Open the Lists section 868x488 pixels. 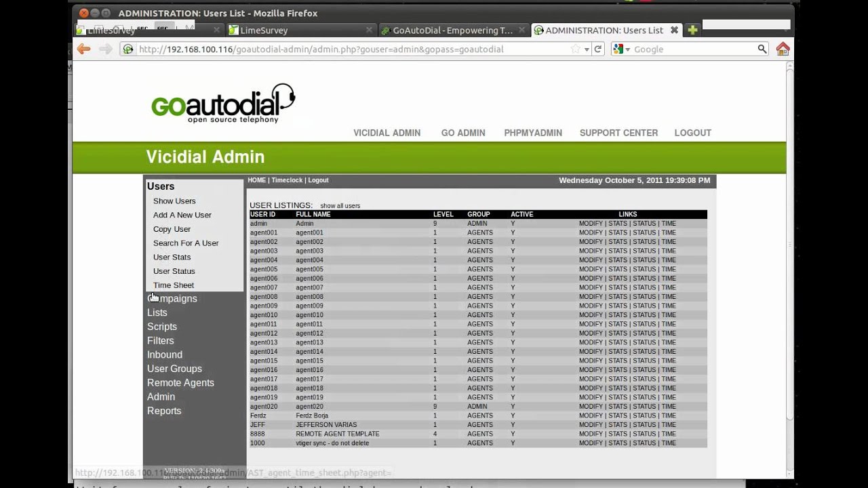point(157,312)
